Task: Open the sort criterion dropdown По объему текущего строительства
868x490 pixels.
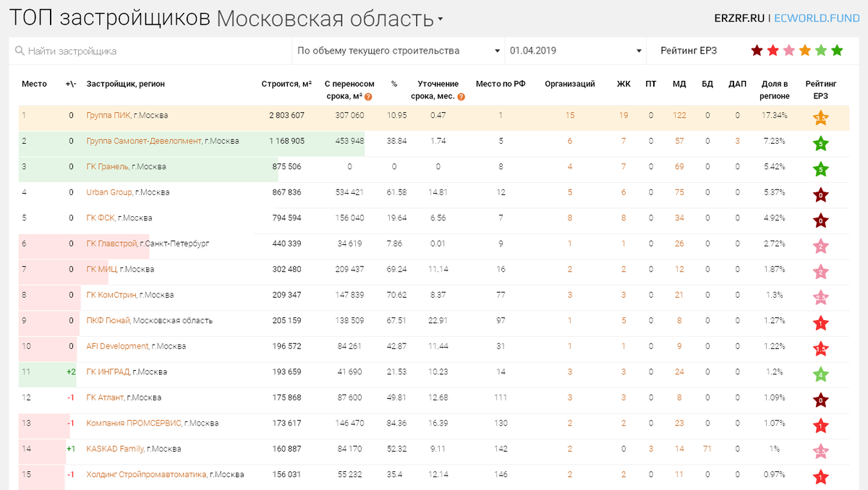Action: pos(399,51)
